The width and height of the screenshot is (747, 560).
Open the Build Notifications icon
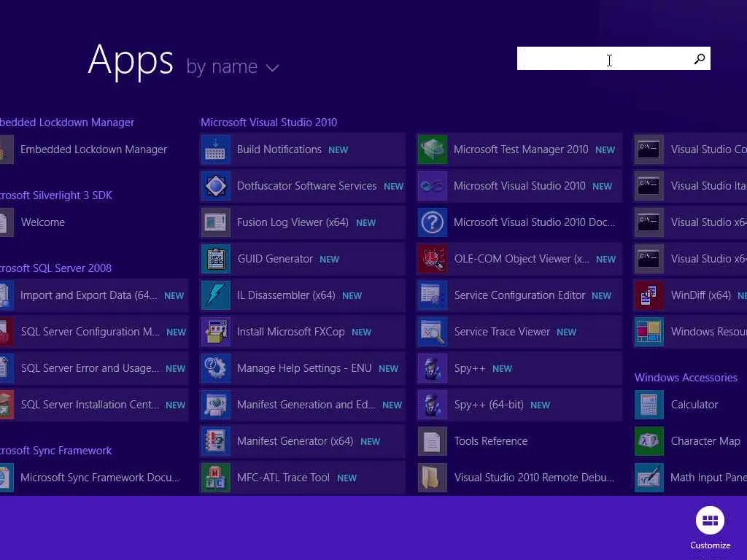[x=215, y=149]
